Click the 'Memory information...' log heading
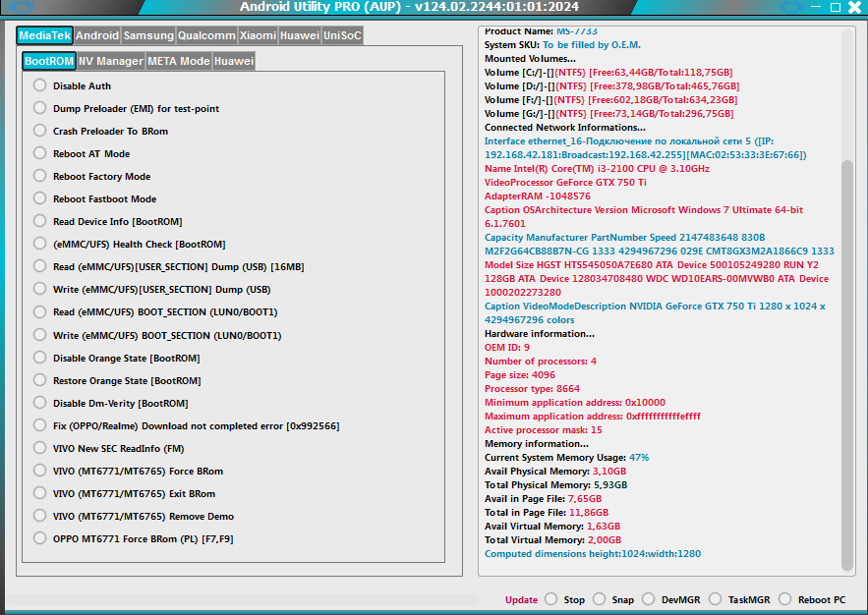Viewport: 868px width, 615px height. [x=537, y=444]
